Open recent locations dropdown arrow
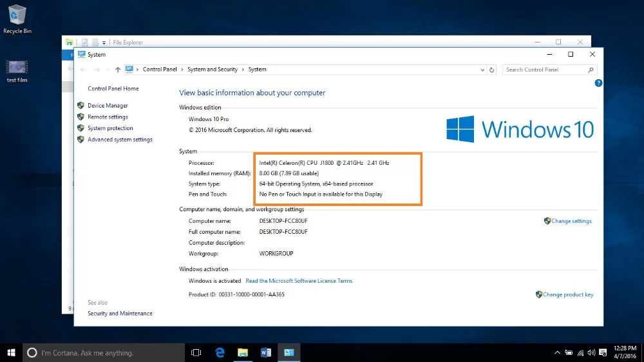 tap(108, 70)
